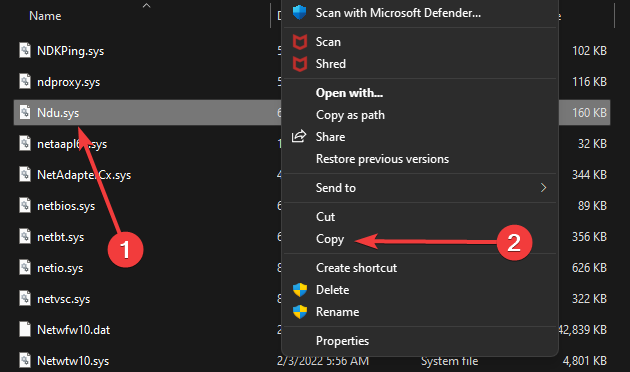Click the Microsoft Defender shield icon
This screenshot has height=372, width=630.
299,12
